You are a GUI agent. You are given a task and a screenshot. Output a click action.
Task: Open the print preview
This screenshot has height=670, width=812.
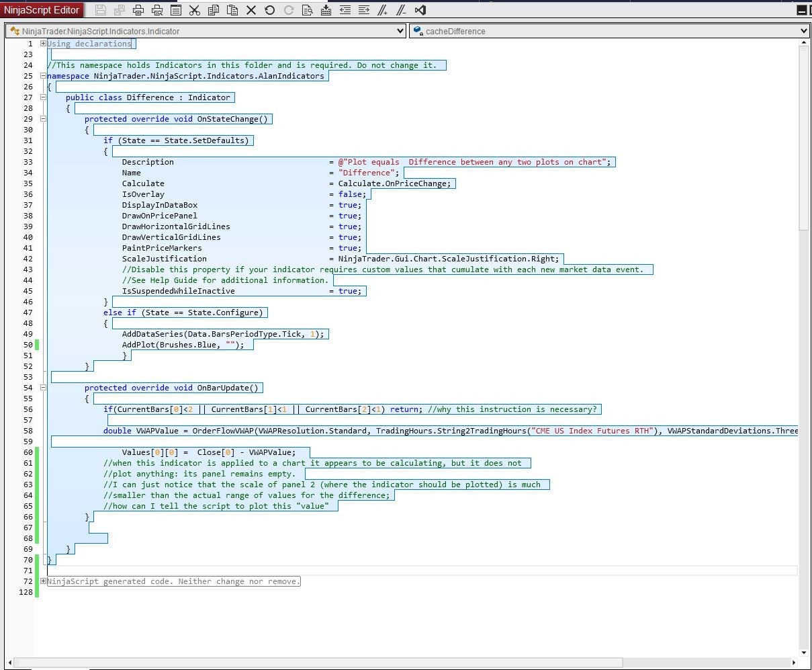[x=157, y=10]
